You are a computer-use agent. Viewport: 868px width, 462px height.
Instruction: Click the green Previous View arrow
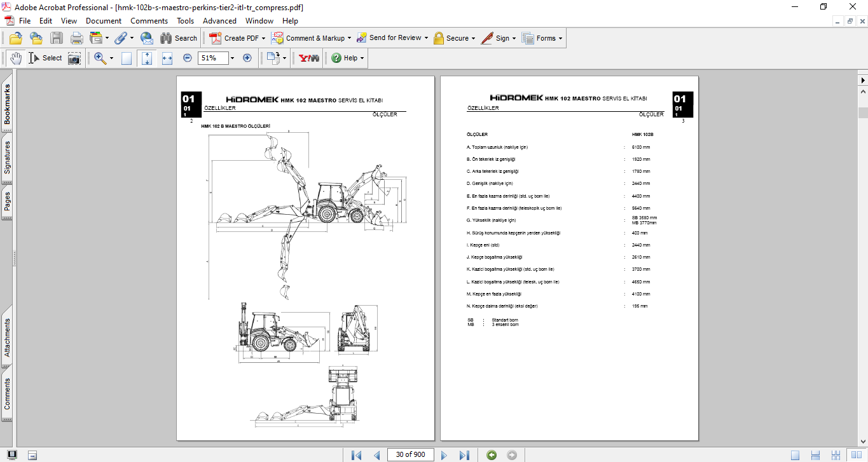coord(491,455)
